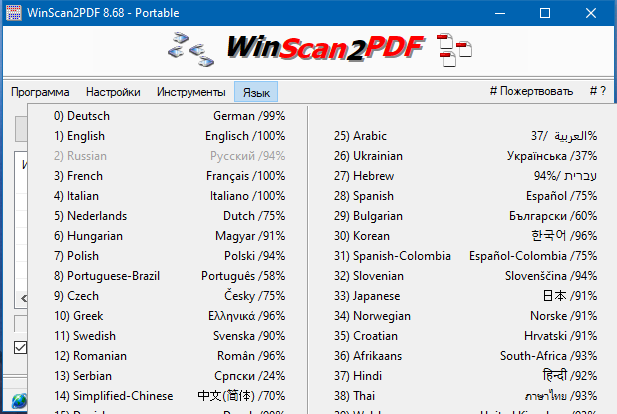The width and height of the screenshot is (617, 414).
Task: Select 7) Polish language
Action: tap(169, 256)
